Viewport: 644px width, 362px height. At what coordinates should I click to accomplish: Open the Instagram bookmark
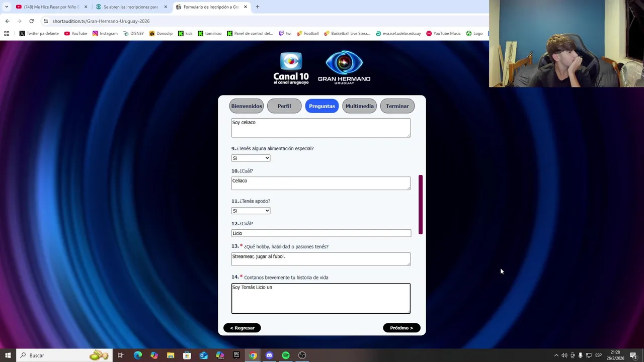[x=105, y=33]
